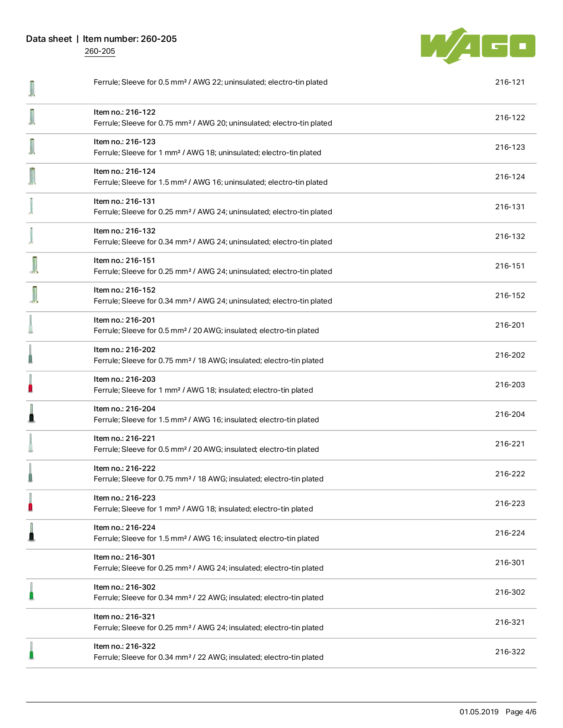Open the 260-205 item link in header
The height and width of the screenshot is (728, 563).
[100, 51]
